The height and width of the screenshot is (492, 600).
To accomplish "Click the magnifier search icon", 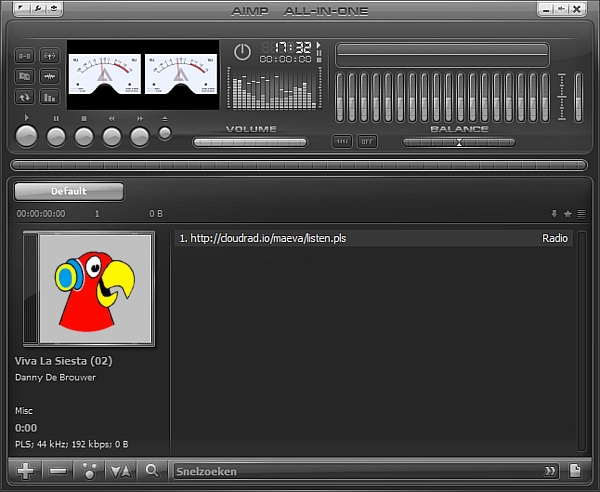I will click(x=152, y=471).
